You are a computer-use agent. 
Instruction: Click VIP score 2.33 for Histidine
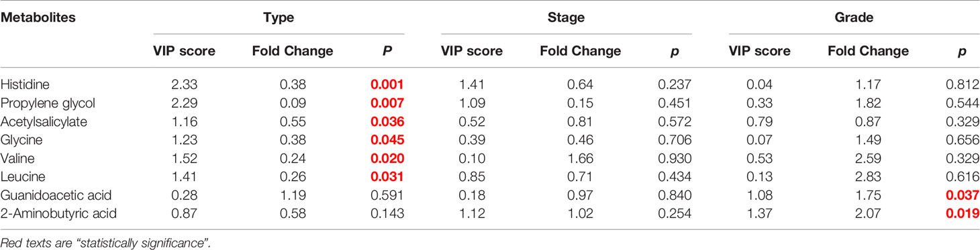[x=183, y=84]
